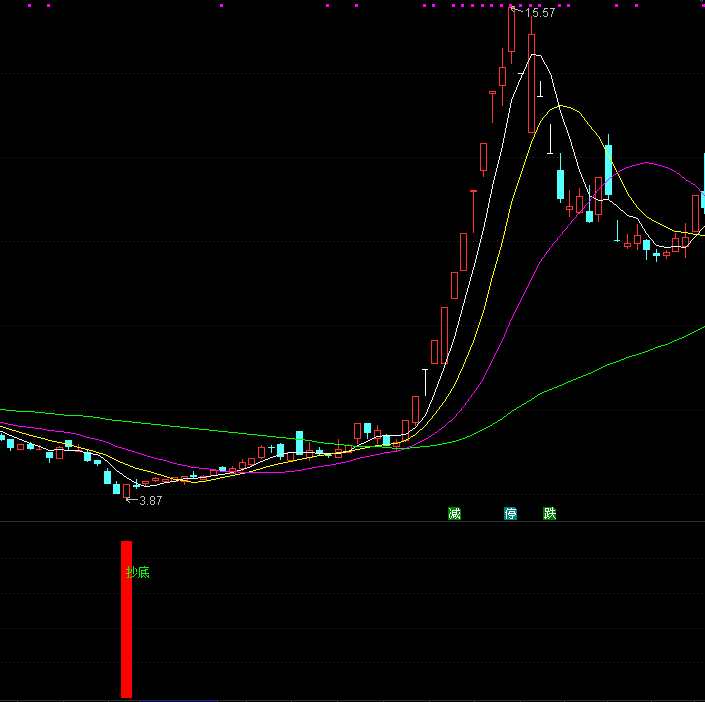
Task: Click the green 减 signal marker
Action: coord(454,514)
